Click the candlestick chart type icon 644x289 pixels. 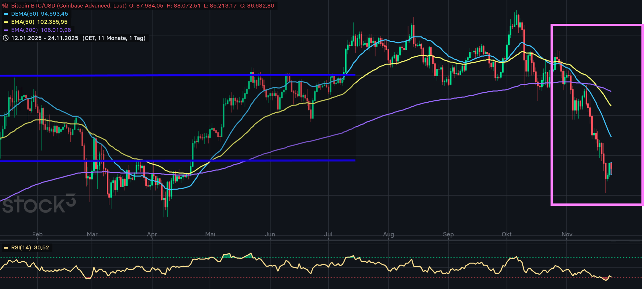click(x=5, y=6)
